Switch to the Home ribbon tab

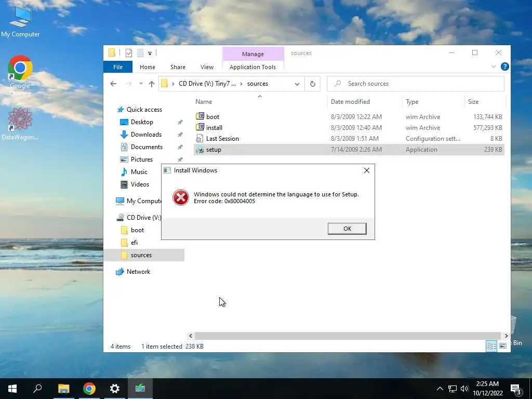pos(147,67)
